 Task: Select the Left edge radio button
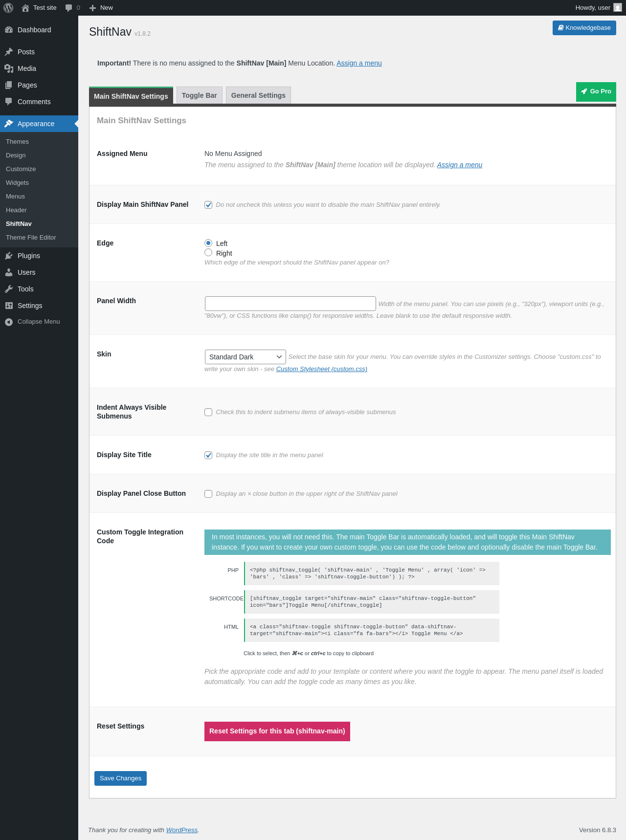(208, 243)
